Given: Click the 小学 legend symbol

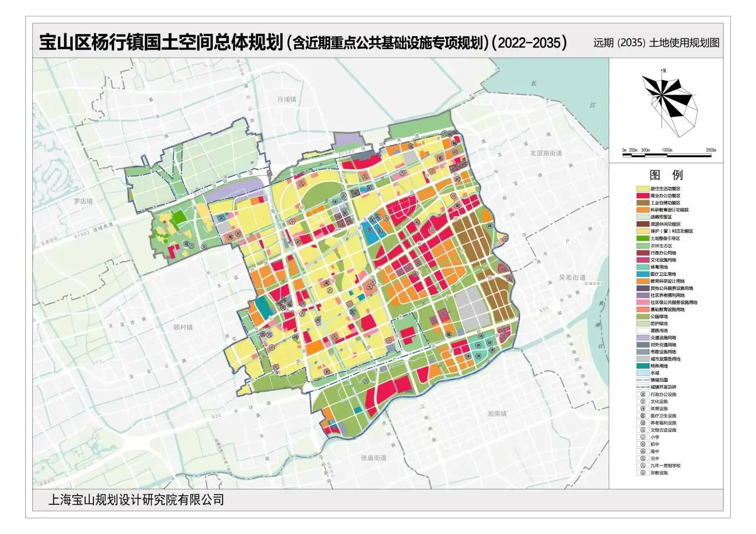Looking at the screenshot, I should pyautogui.click(x=643, y=437).
